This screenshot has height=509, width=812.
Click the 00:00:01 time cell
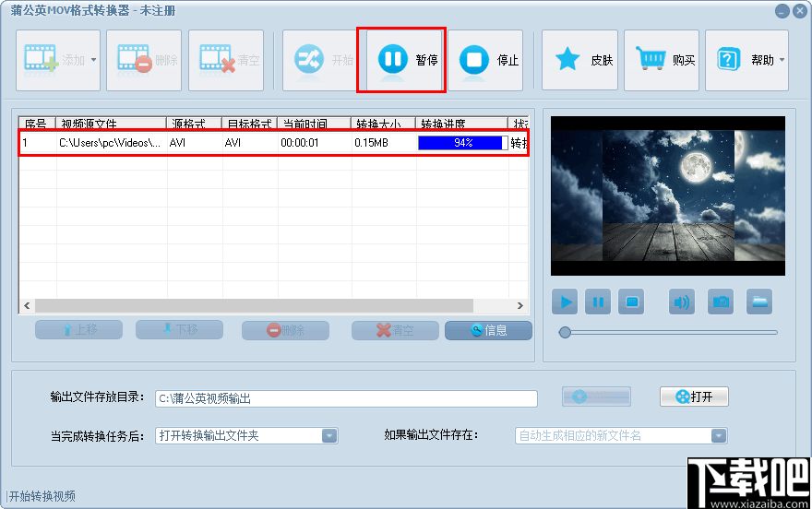coord(300,143)
